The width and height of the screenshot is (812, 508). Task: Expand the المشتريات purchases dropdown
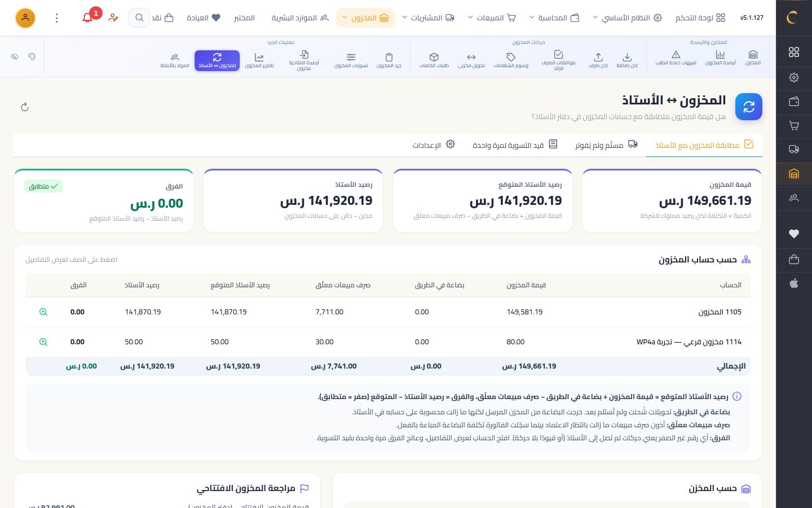pos(428,18)
